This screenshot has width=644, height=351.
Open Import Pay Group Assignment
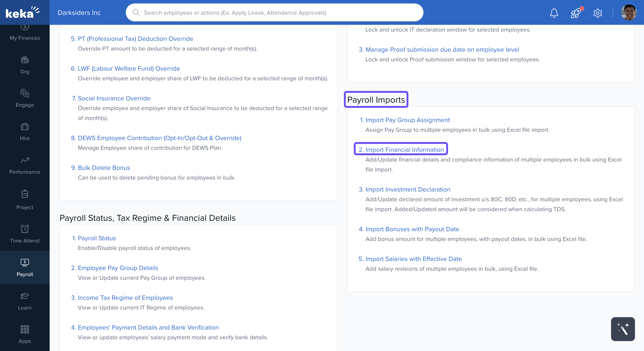coord(407,120)
